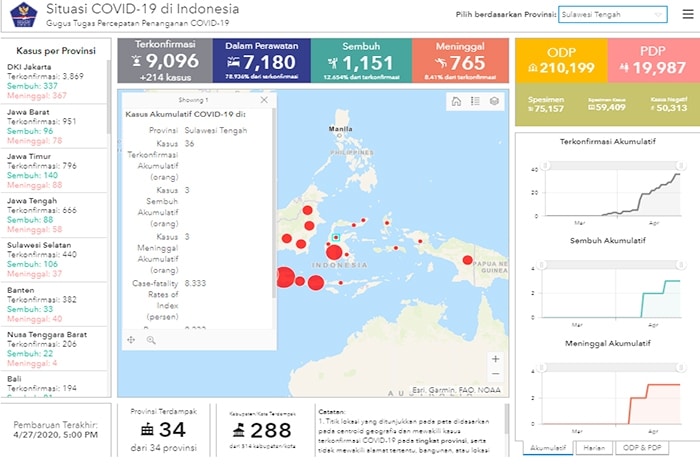
Task: Click the map default extent home icon
Action: click(456, 101)
